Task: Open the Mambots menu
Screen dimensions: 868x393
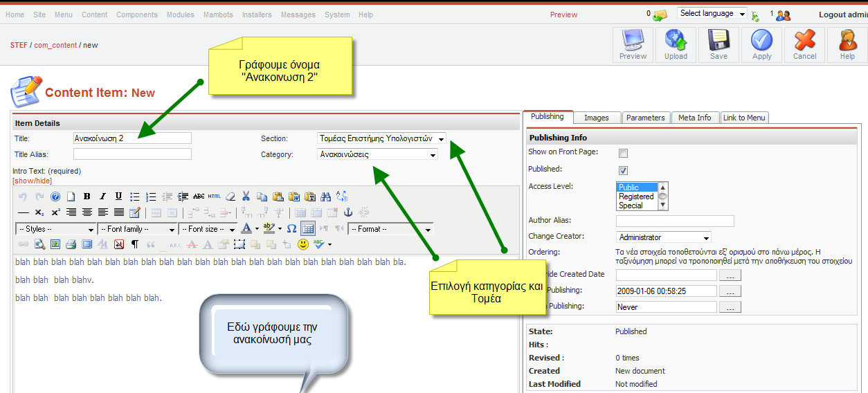Action: 218,15
